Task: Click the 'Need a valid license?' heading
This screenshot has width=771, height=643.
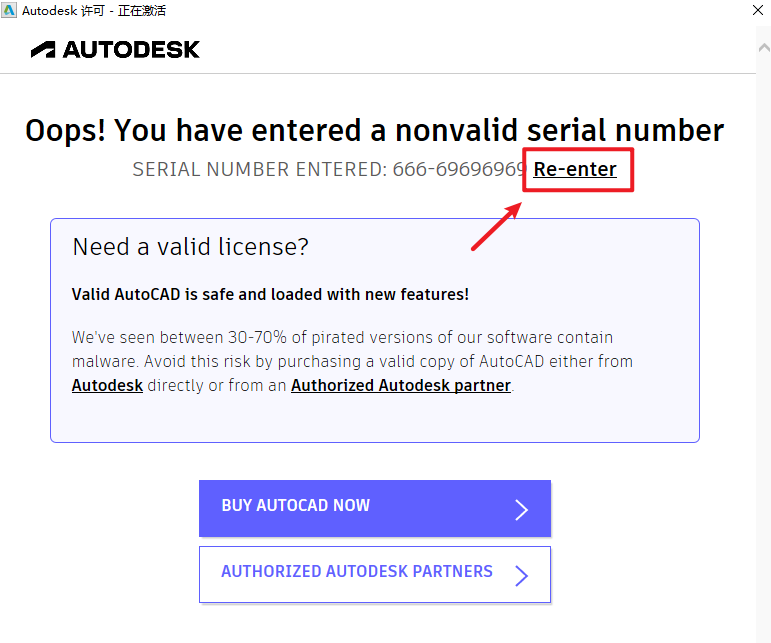Action: (x=190, y=247)
